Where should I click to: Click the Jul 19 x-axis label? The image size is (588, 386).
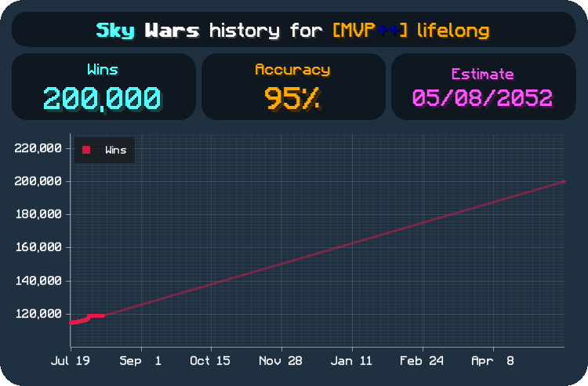pos(70,361)
